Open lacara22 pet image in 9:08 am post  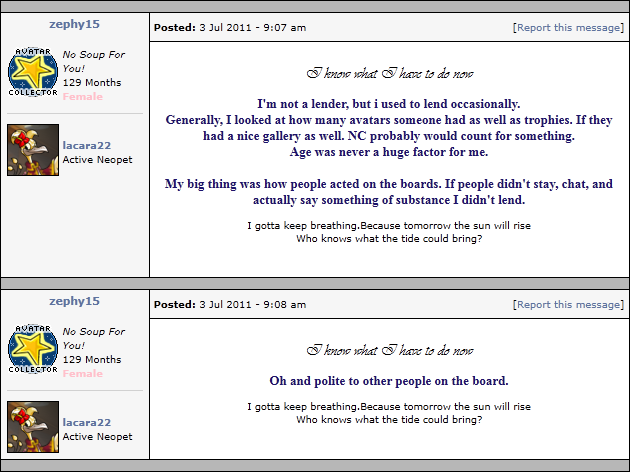[33, 427]
